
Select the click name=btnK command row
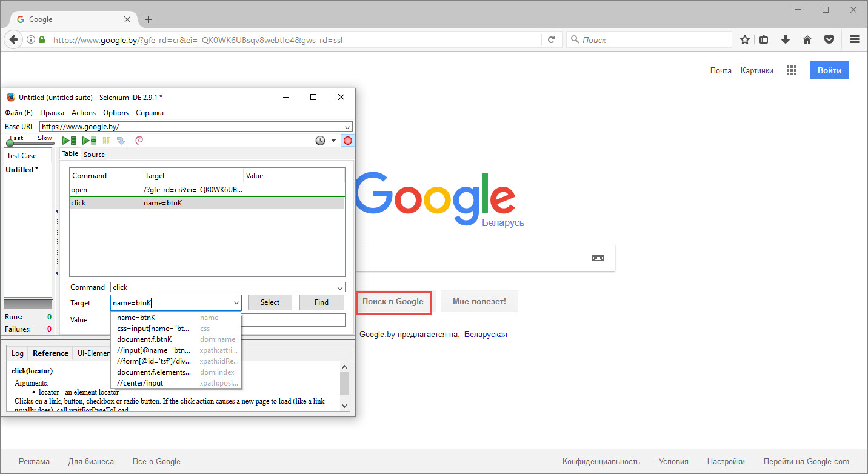pyautogui.click(x=207, y=203)
